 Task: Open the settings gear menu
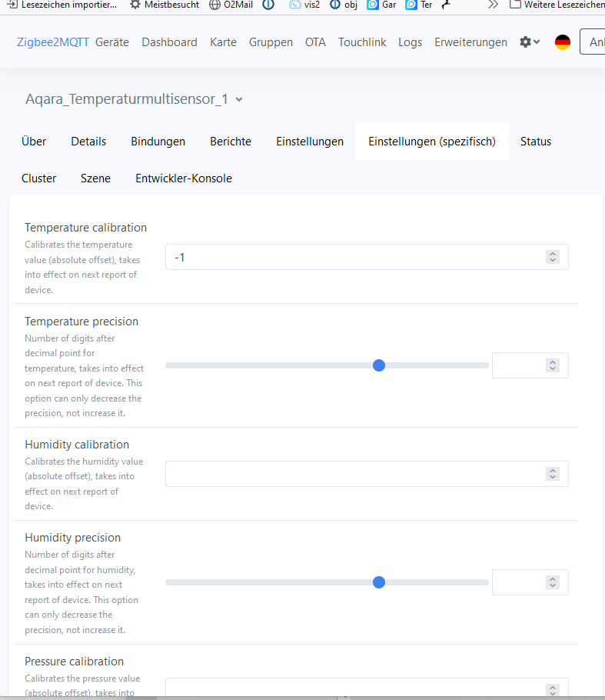[x=530, y=42]
